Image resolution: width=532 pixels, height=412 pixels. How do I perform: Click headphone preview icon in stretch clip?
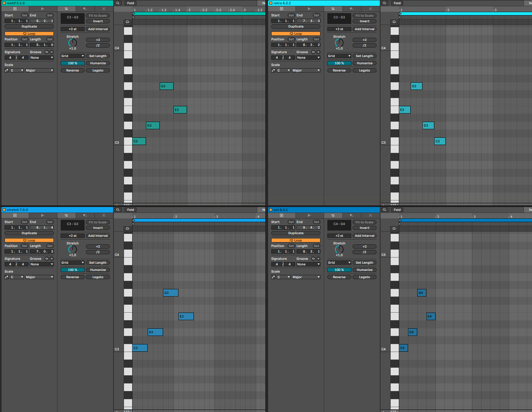click(128, 229)
